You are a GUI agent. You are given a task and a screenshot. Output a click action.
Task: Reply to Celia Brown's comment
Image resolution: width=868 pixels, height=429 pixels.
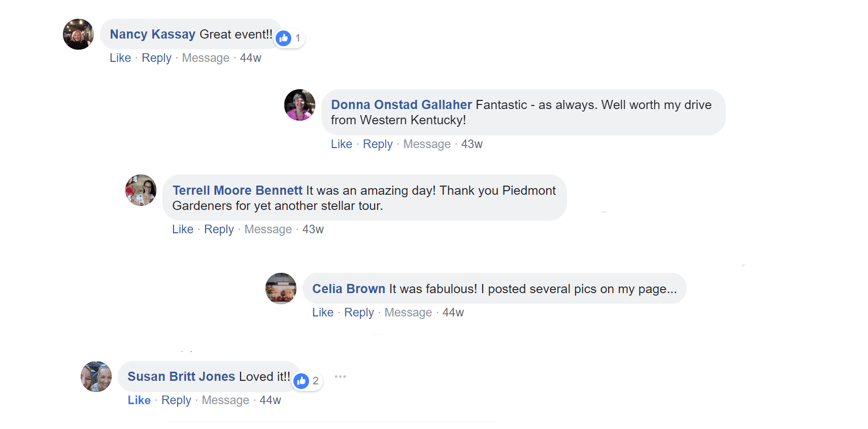359,312
